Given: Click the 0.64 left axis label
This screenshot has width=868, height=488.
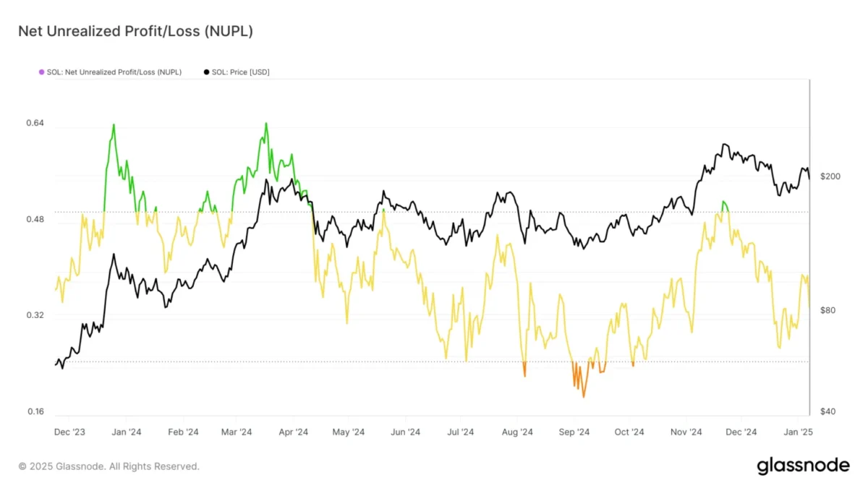Looking at the screenshot, I should (x=35, y=123).
